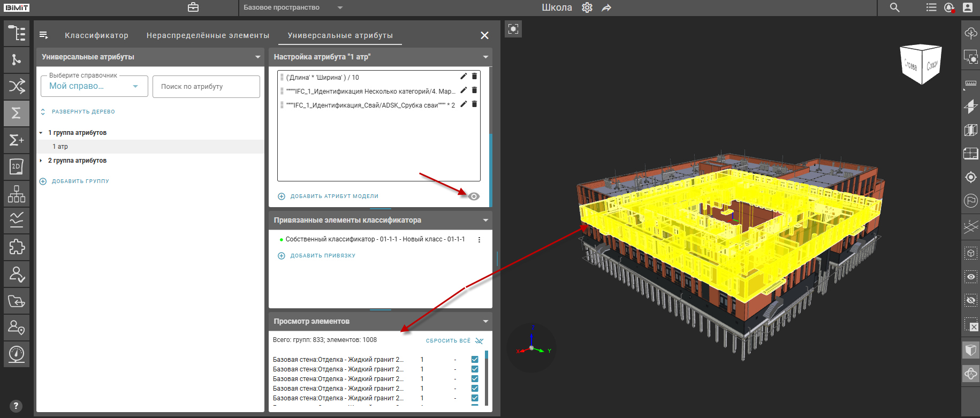Open search with the magnifier icon
This screenshot has width=980, height=418.
(894, 7)
